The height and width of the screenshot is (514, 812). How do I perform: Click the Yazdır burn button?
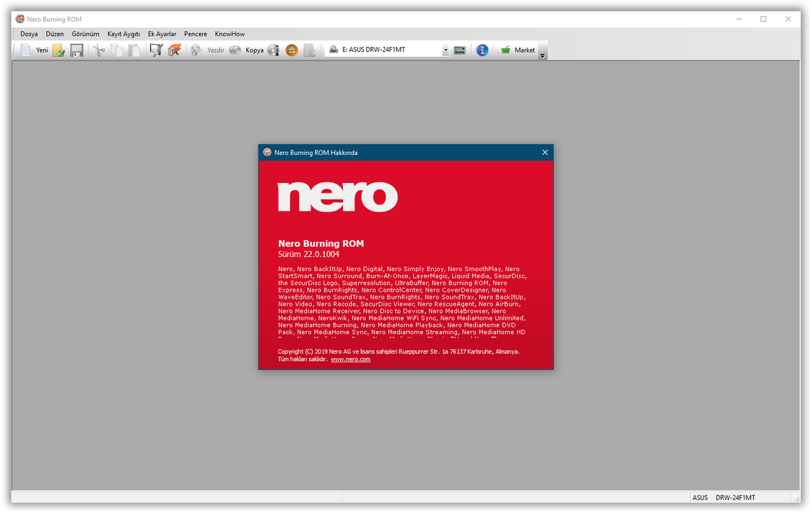tap(207, 50)
